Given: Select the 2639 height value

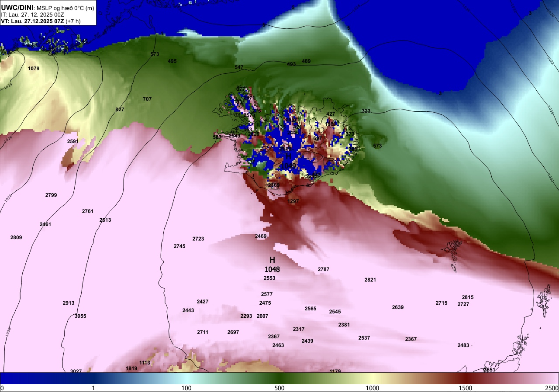Looking at the screenshot, I should coord(398,307).
